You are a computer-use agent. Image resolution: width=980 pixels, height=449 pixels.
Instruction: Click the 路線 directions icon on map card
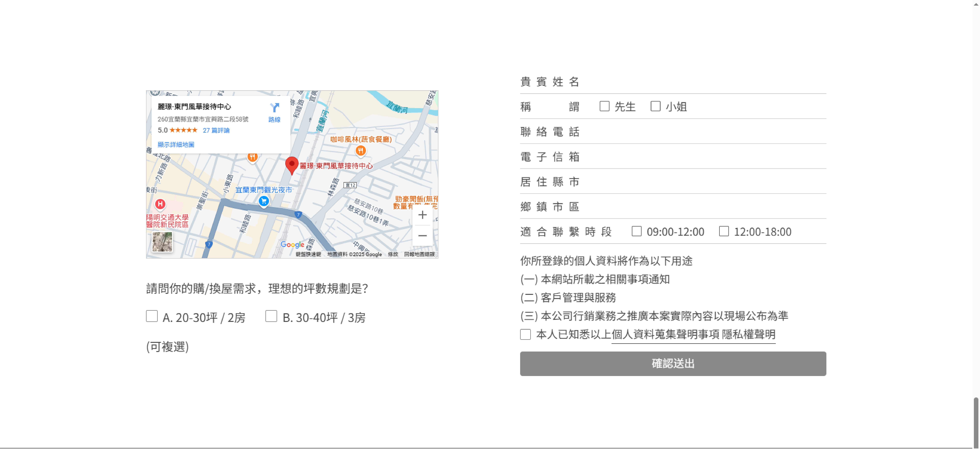[x=274, y=108]
